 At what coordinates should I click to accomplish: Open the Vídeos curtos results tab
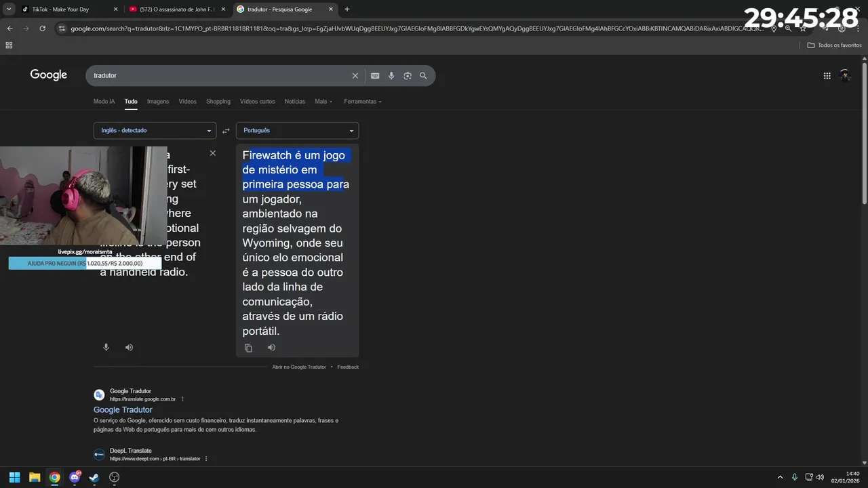258,102
